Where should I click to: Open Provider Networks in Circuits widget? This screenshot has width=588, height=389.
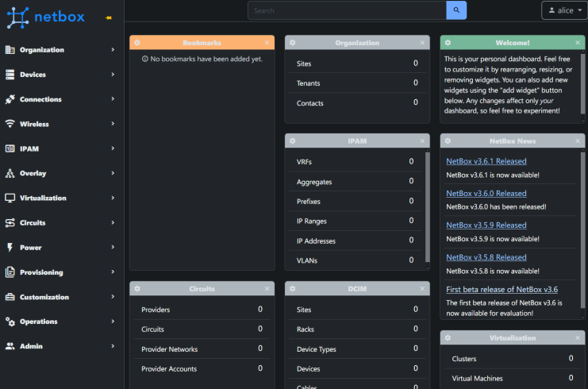coord(202,349)
